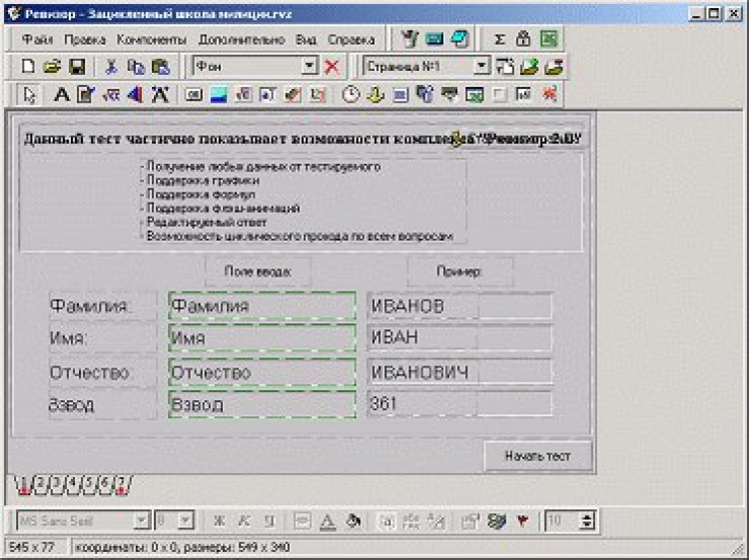Click the green Отчество input field
Viewport: 749px width, 560px height.
coord(263,372)
